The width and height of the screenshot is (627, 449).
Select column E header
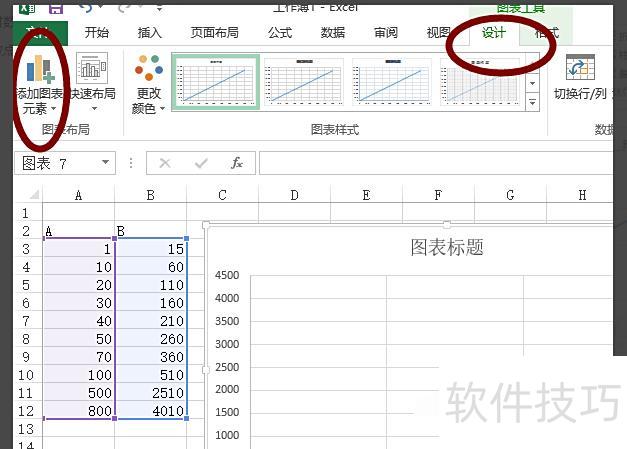coord(366,195)
